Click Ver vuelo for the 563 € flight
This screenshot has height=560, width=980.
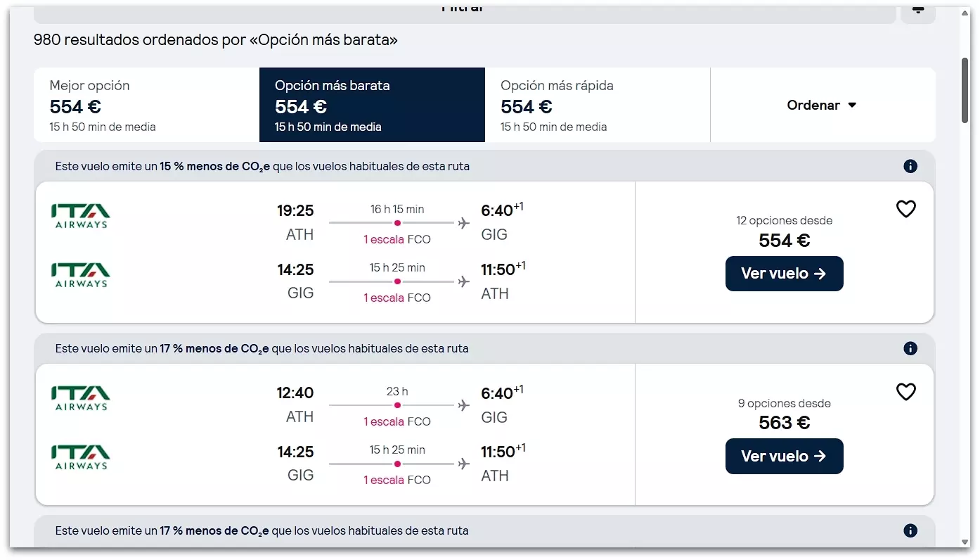(x=784, y=457)
